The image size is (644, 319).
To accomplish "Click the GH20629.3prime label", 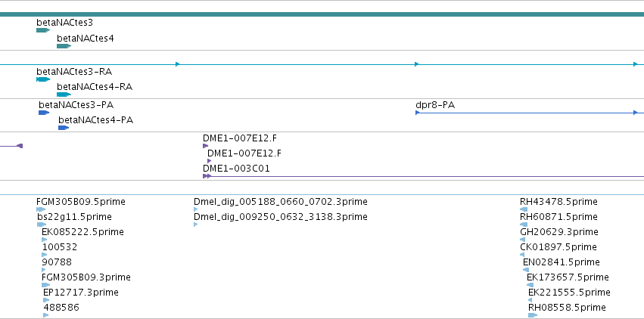I will 559,232.
